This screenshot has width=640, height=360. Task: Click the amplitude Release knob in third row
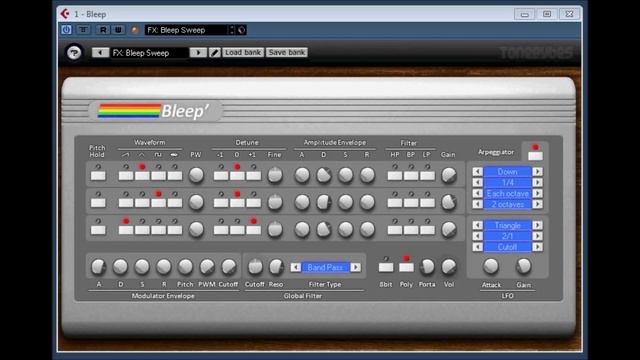tap(367, 229)
